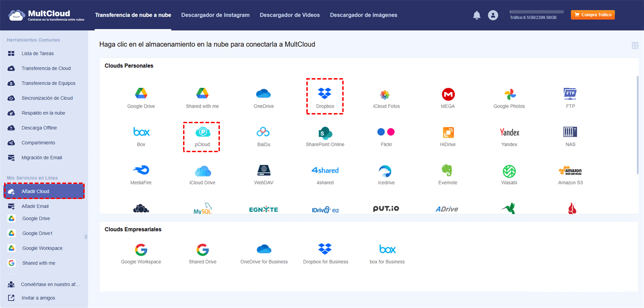Add the Wasabi storage service
Image resolution: width=644 pixels, height=308 pixels.
(509, 171)
